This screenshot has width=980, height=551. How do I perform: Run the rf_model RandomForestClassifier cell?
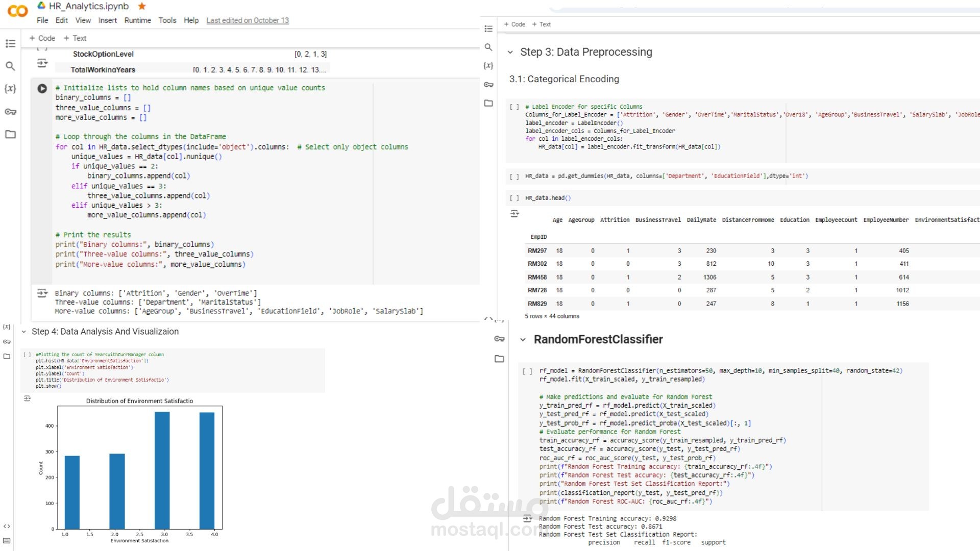[x=527, y=371]
